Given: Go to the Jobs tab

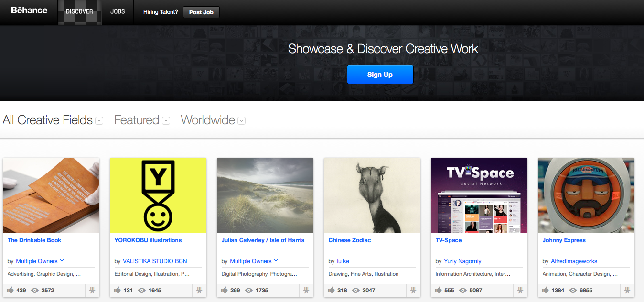Looking at the screenshot, I should click(x=118, y=11).
